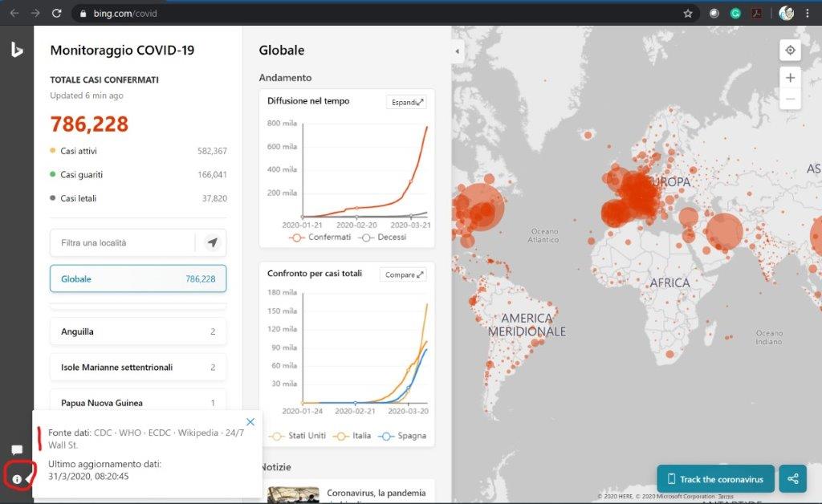Click the location arrow icon beside the filter box
The width and height of the screenshot is (822, 504).
212,242
